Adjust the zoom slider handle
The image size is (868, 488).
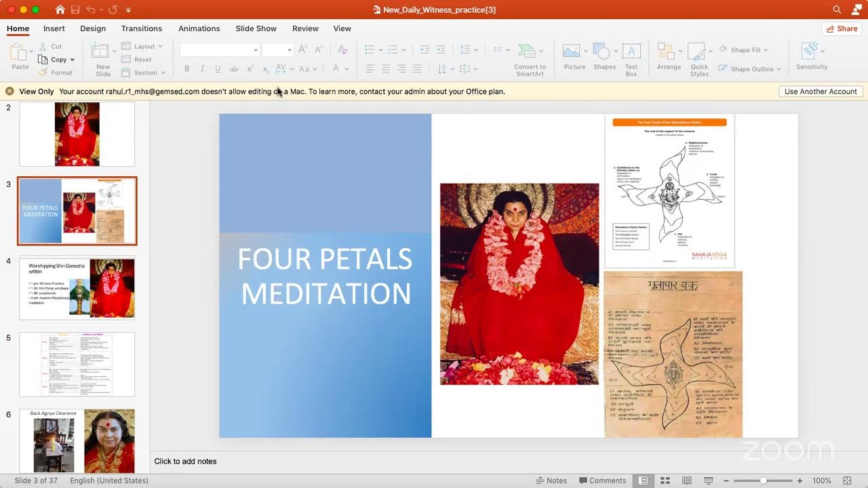click(x=763, y=481)
